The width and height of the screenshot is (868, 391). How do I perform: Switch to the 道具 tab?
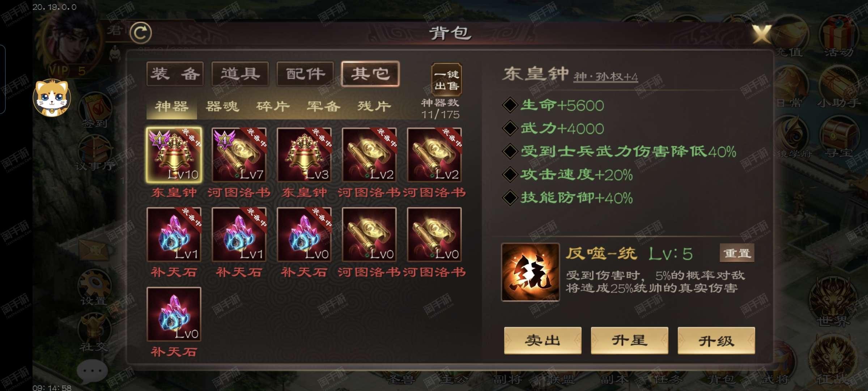(x=240, y=74)
